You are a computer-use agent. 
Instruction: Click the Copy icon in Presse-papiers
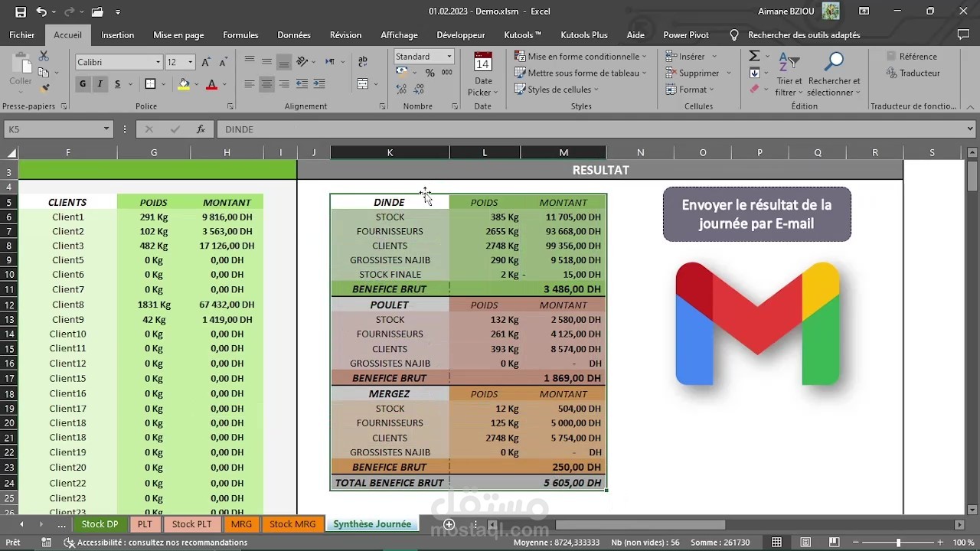pyautogui.click(x=44, y=73)
